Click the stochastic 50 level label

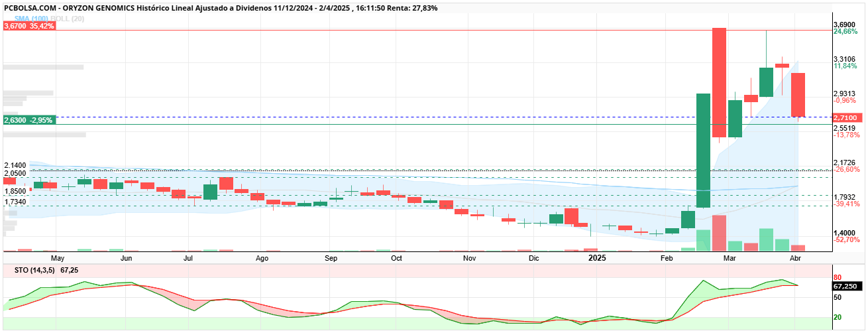click(x=838, y=297)
